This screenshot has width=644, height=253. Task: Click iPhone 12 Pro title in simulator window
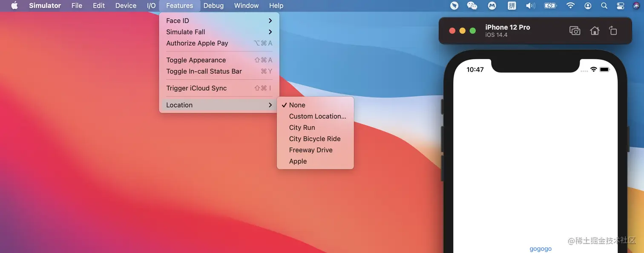pyautogui.click(x=508, y=27)
